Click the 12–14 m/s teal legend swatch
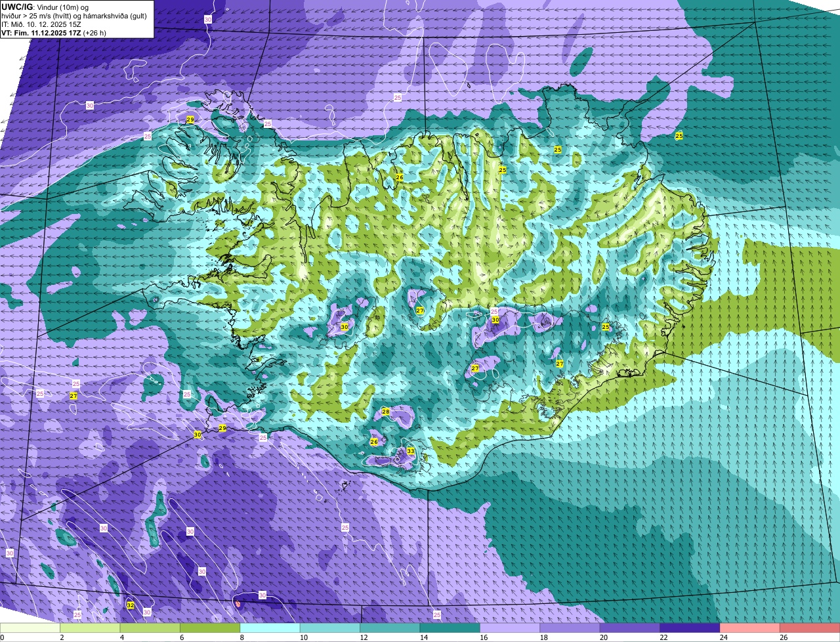This screenshot has height=642, width=840. click(x=390, y=628)
